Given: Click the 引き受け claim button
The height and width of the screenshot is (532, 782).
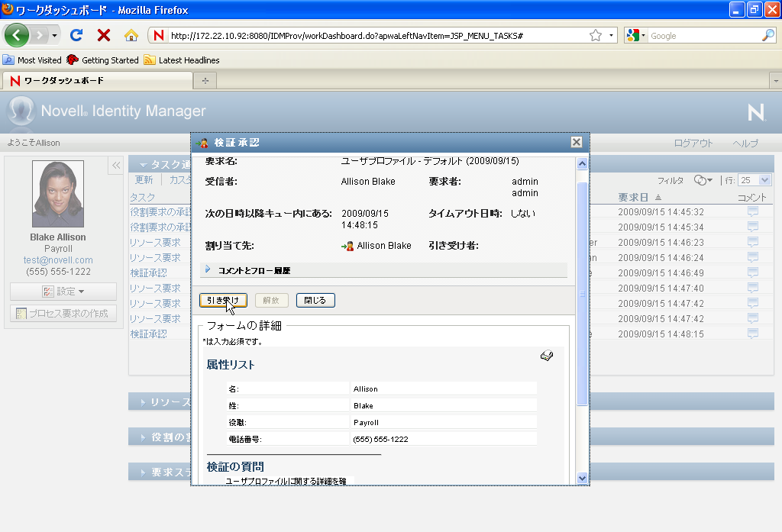Looking at the screenshot, I should pyautogui.click(x=223, y=300).
